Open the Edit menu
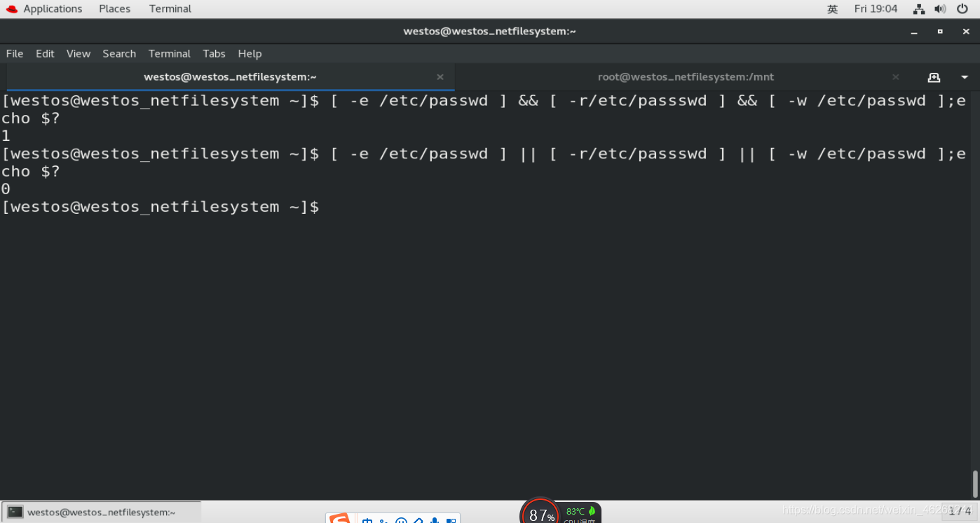 (x=45, y=53)
